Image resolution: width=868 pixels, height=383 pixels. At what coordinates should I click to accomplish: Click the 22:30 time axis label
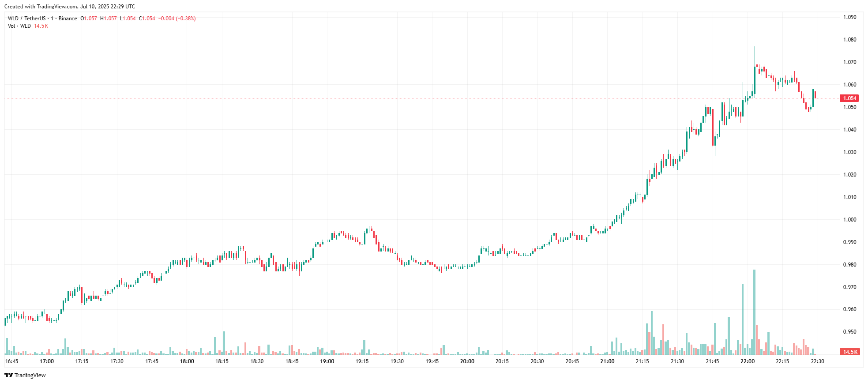[x=817, y=361]
